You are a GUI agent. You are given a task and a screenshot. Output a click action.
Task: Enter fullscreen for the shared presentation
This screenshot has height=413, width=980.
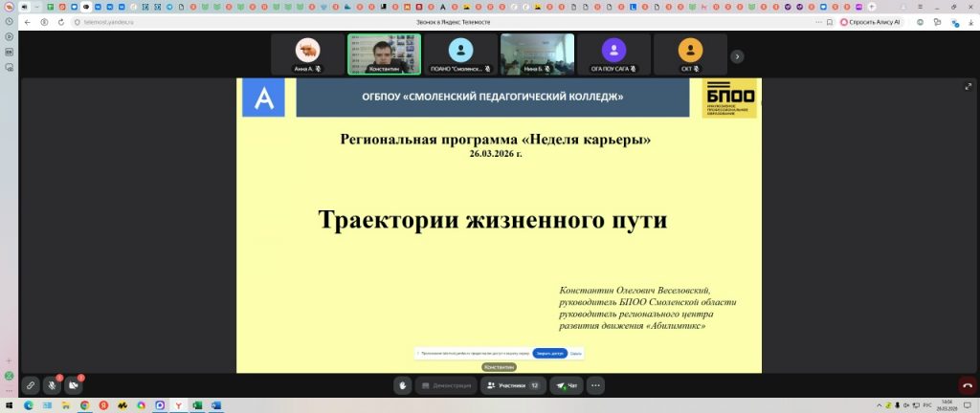[x=968, y=87]
